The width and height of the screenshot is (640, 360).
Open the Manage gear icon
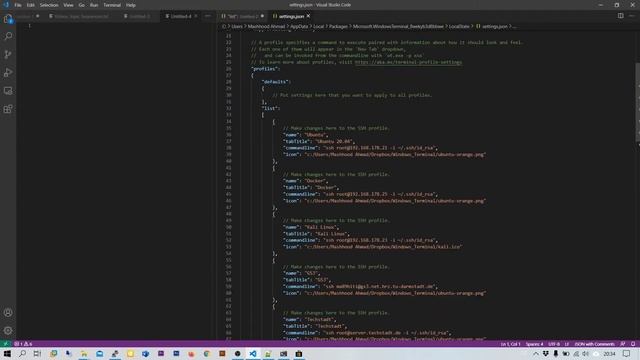(x=8, y=331)
